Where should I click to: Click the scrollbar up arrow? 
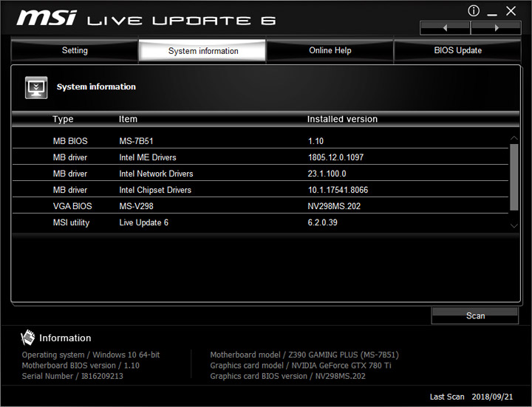pyautogui.click(x=514, y=138)
